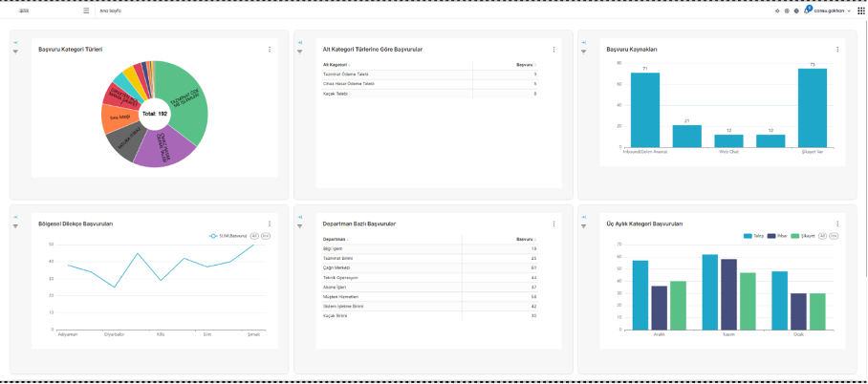Collapse the Bölgesel Dilekçe Başvuruları widget arrow
The width and height of the screenshot is (868, 384).
tap(15, 217)
